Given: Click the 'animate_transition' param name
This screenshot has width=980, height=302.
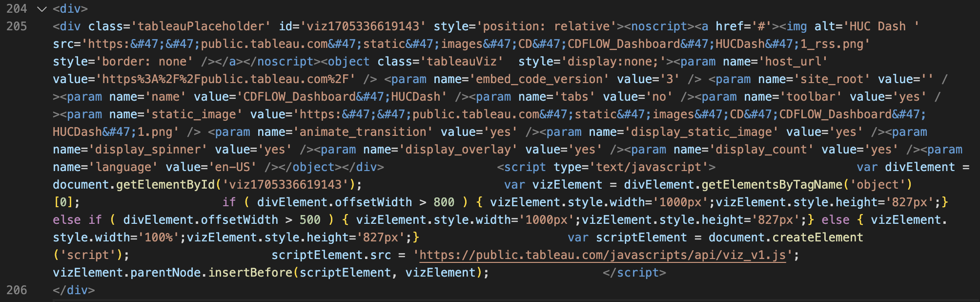Looking at the screenshot, I should coord(363,132).
